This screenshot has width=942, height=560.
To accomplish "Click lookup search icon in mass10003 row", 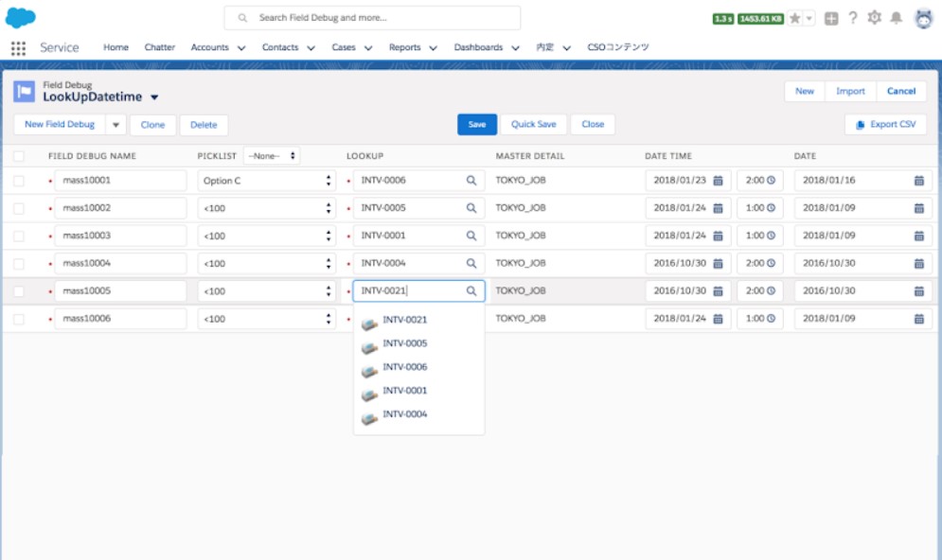I will (x=471, y=236).
